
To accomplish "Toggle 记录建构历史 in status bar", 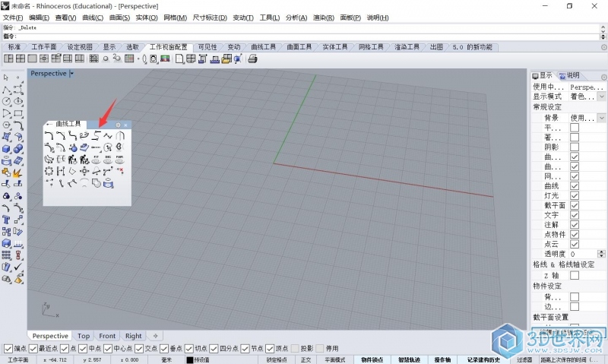I will (x=483, y=359).
